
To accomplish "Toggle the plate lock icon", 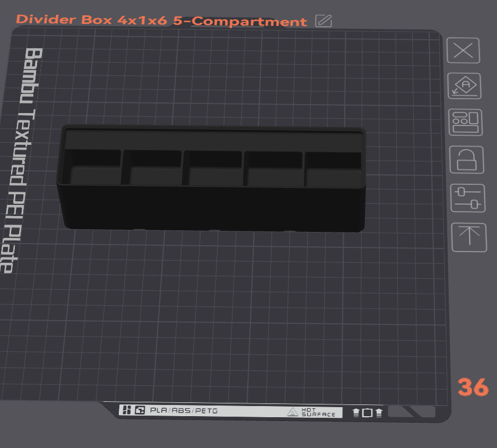I will pos(467,160).
